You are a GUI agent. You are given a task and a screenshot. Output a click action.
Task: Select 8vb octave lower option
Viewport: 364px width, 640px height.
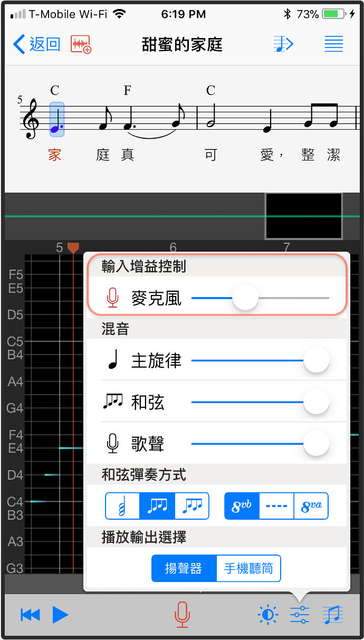242,507
